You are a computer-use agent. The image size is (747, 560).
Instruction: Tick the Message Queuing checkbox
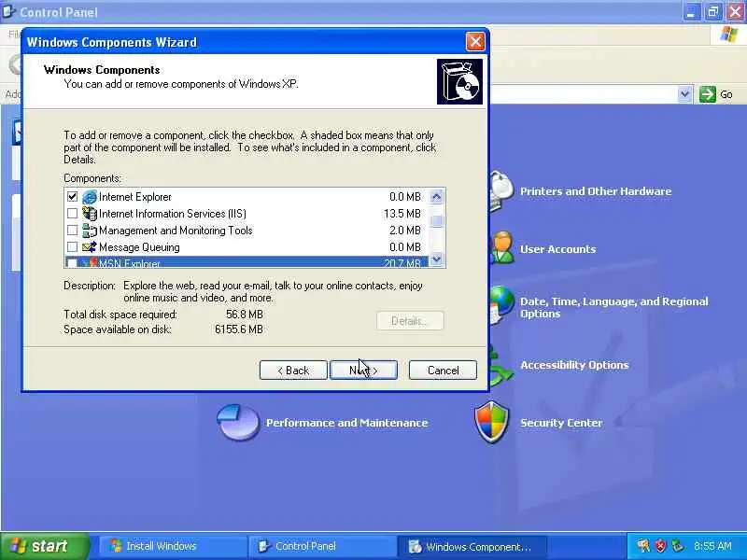click(73, 247)
